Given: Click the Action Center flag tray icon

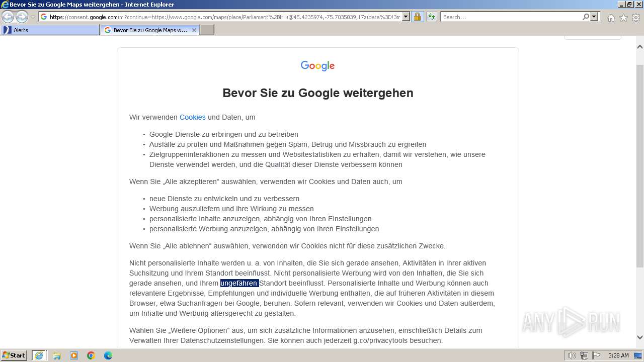Looking at the screenshot, I should [595, 355].
